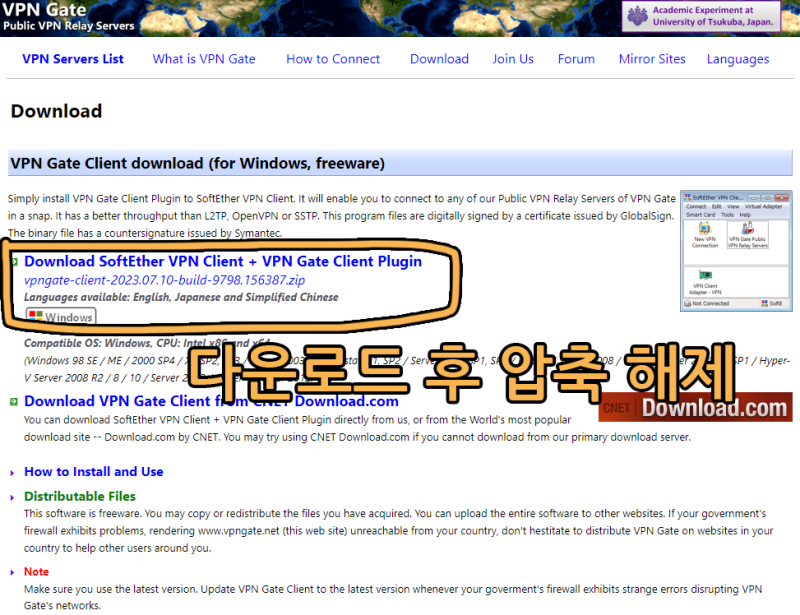The width and height of the screenshot is (800, 615).
Task: Open the What is VPN Gate menu item
Action: [204, 59]
